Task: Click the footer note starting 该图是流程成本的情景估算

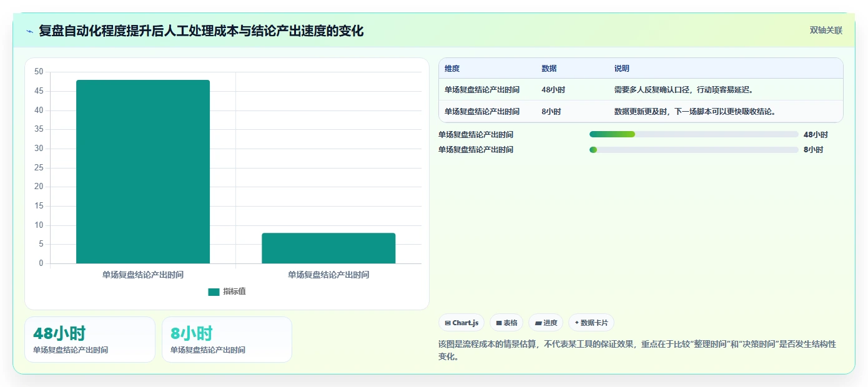Action: coord(637,350)
